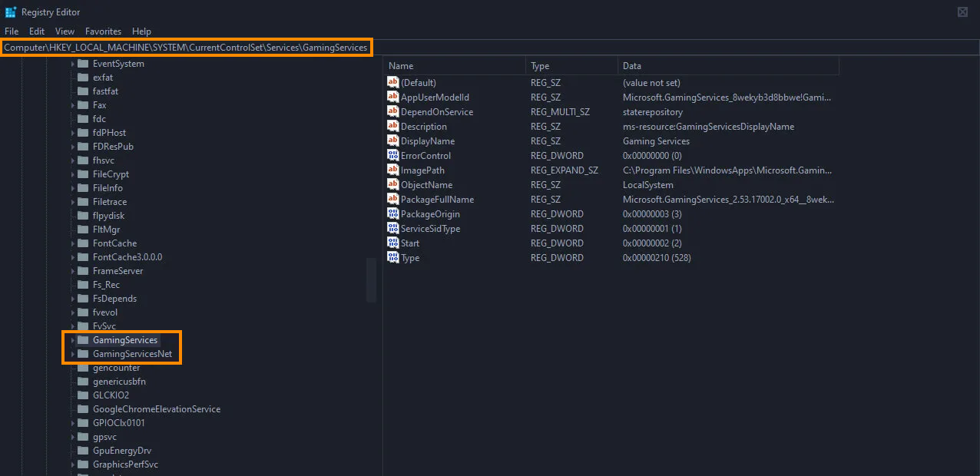
Task: Click the ImagePath value icon
Action: (393, 170)
